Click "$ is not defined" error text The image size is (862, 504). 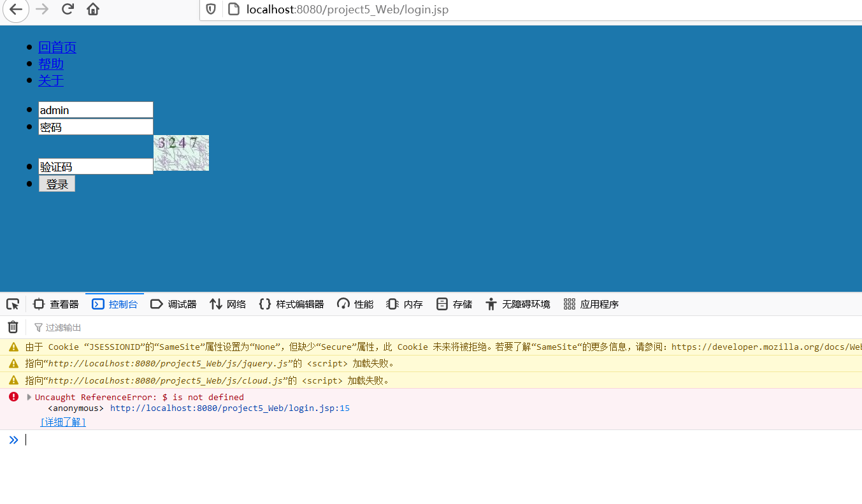pyautogui.click(x=203, y=397)
